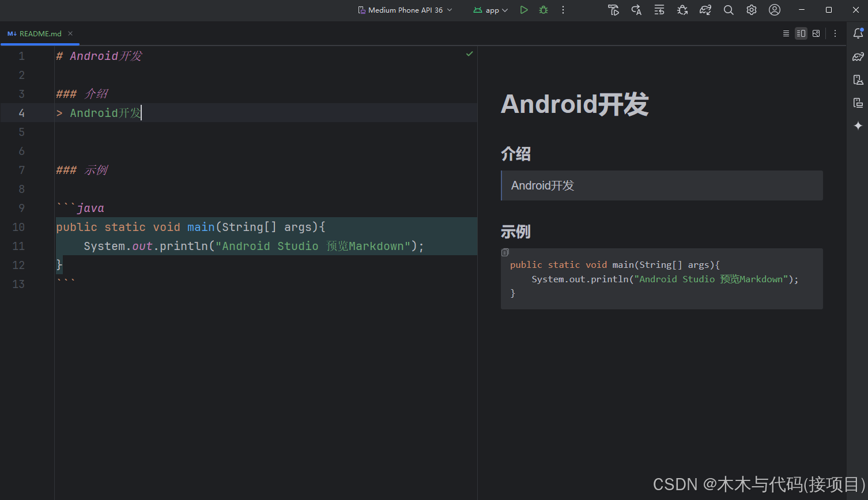Open Search Everywhere with the magnifier icon
Viewport: 868px width, 500px height.
729,10
